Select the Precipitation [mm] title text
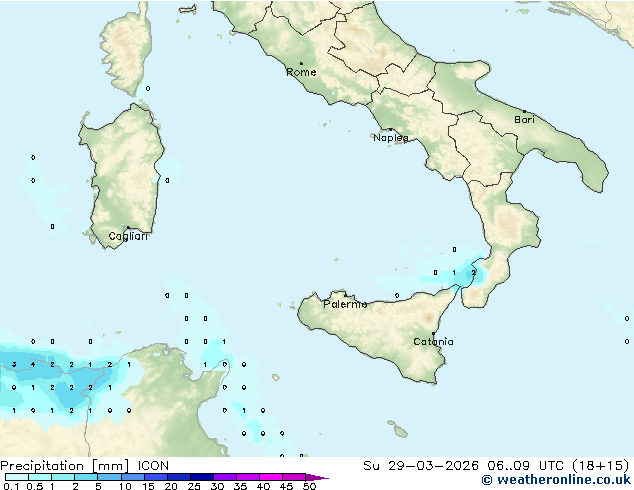Viewport: 634px width, 490px height. click(64, 466)
